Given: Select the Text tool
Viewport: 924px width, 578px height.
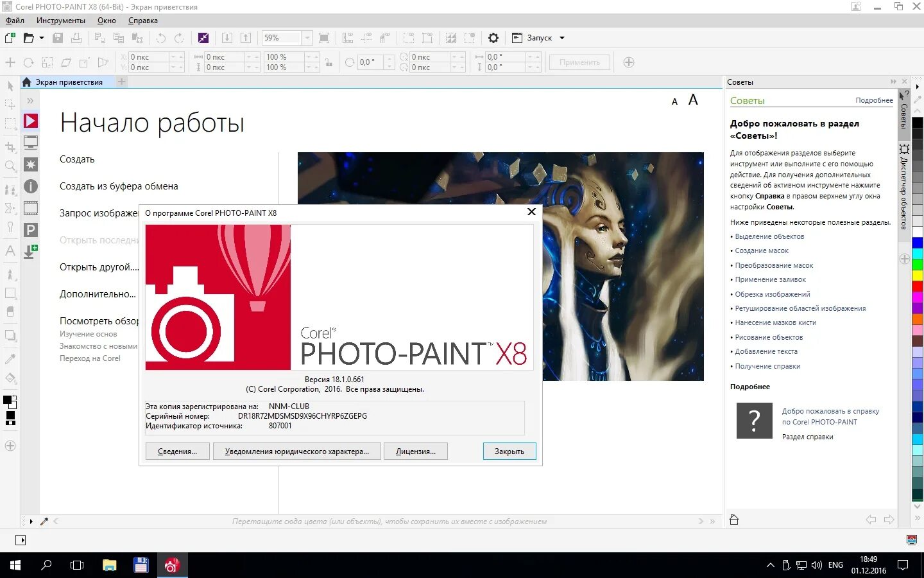Looking at the screenshot, I should coord(10,250).
